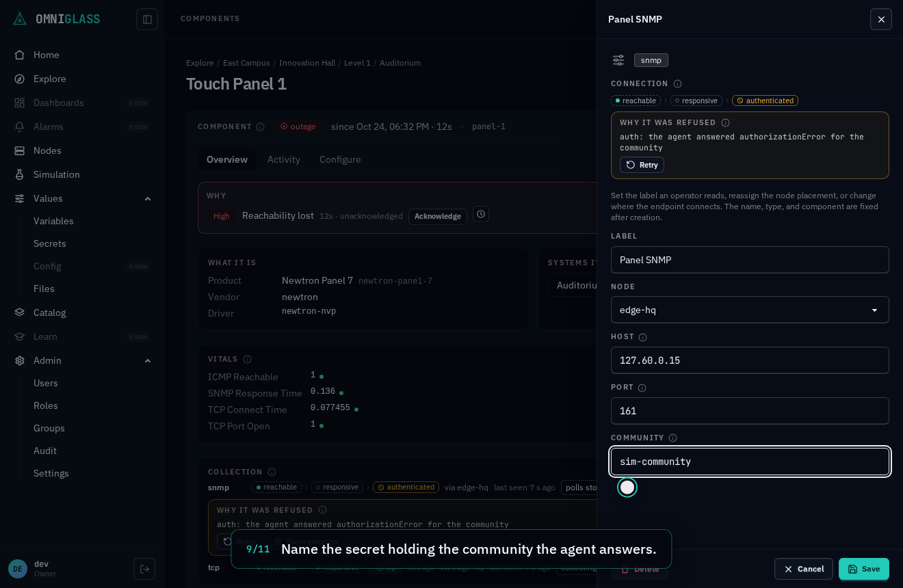This screenshot has width=903, height=588.
Task: Retry the connection in the Panel SNMP drawer
Action: click(x=642, y=165)
